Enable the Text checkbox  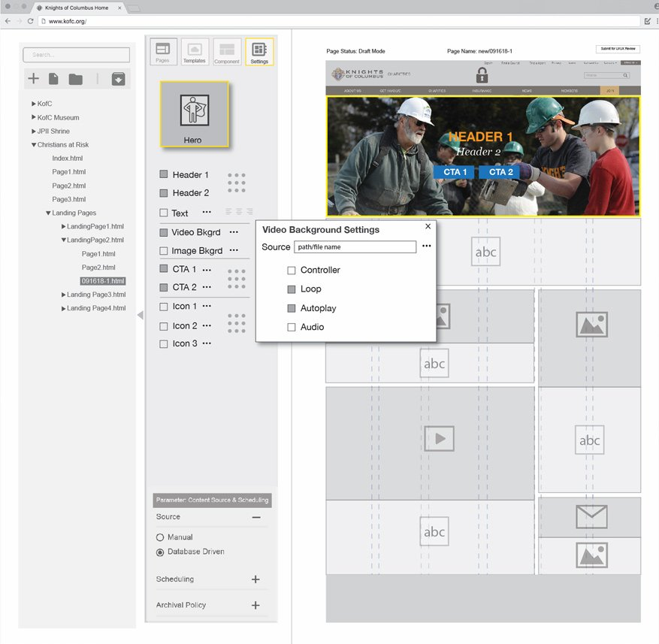pos(164,213)
